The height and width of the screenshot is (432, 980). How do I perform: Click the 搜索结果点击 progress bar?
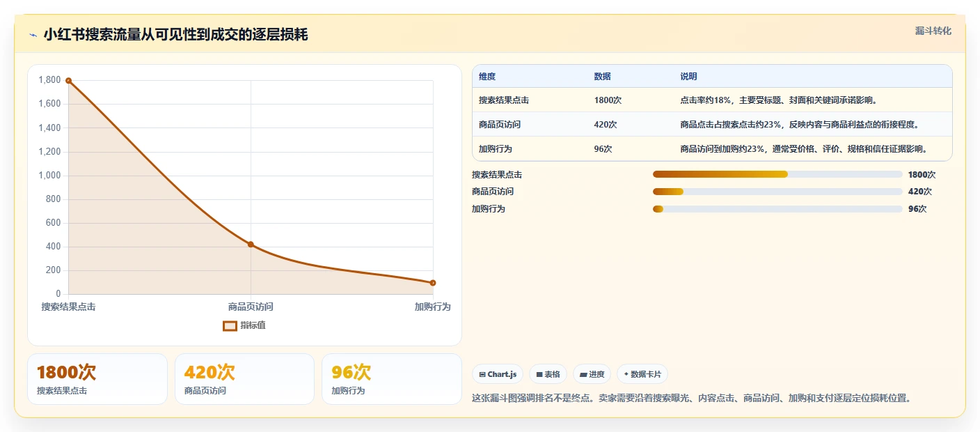pyautogui.click(x=777, y=174)
